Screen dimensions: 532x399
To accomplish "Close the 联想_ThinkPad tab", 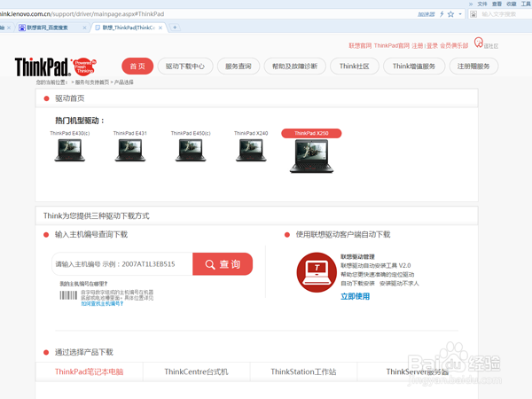I will point(160,27).
